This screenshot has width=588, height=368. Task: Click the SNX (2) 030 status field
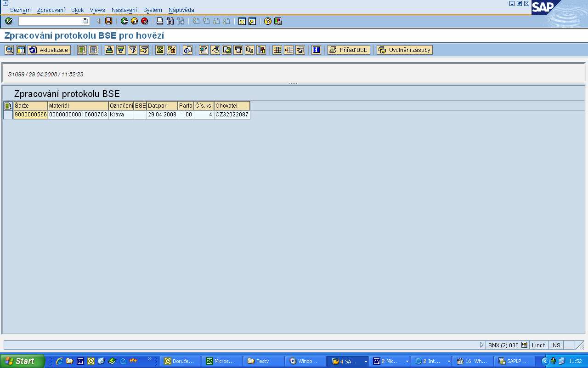pyautogui.click(x=503, y=345)
